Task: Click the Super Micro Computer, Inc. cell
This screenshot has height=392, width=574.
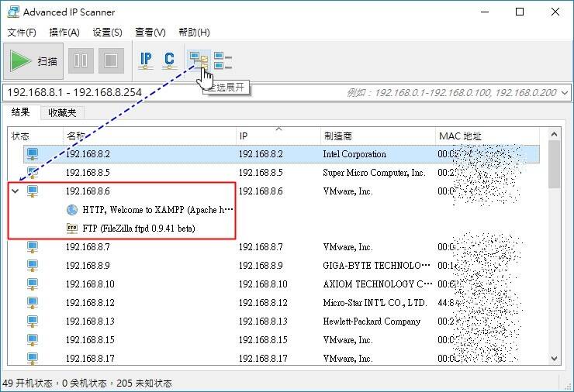Action: pos(374,173)
